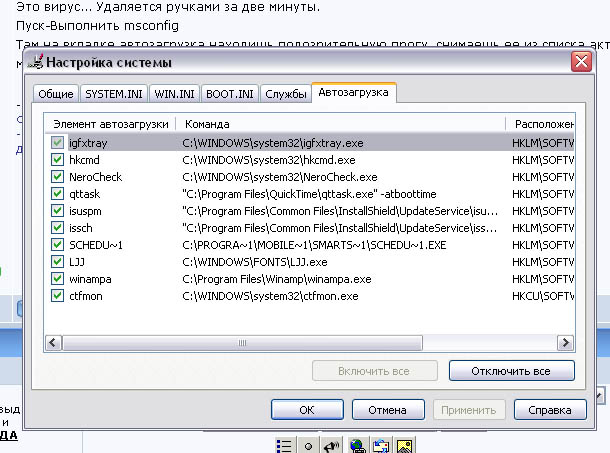The image size is (610, 453).
Task: Uncheck the ctfmon startup entry
Action: 58,296
